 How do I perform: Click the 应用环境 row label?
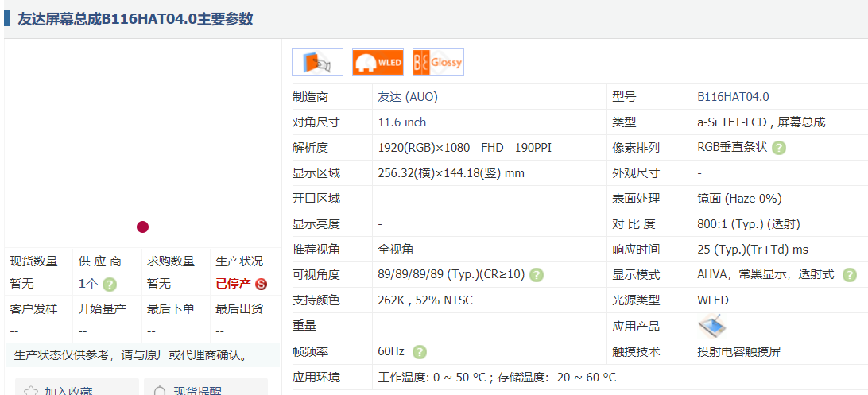316,378
